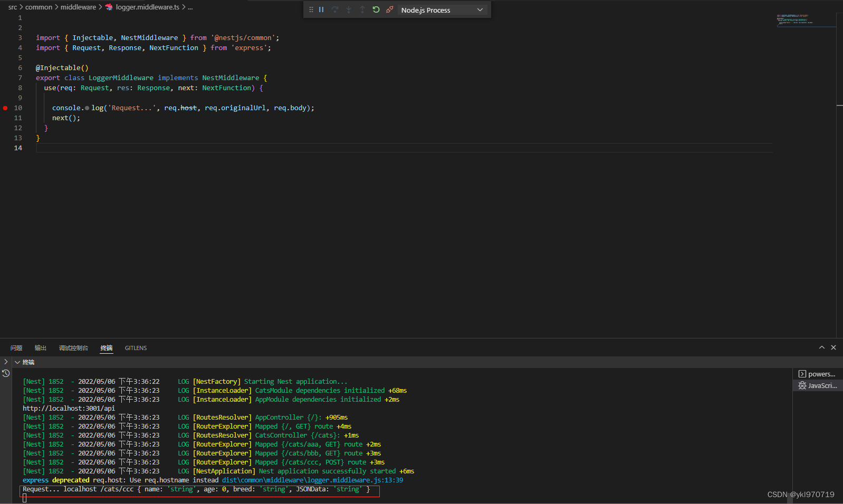Viewport: 843px width, 504px height.
Task: Click the Mapped {/cats/aaa, GET} route line
Action: pos(202,444)
